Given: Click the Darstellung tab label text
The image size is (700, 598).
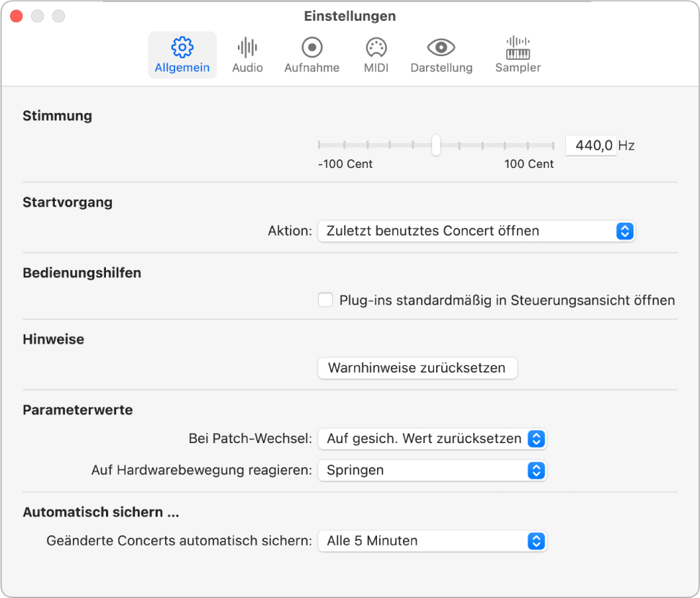Looking at the screenshot, I should point(441,68).
